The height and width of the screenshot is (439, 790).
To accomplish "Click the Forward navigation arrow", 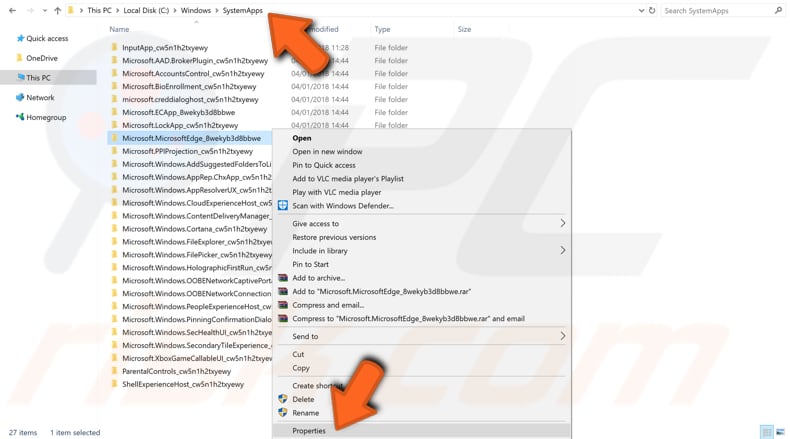I will (30, 10).
